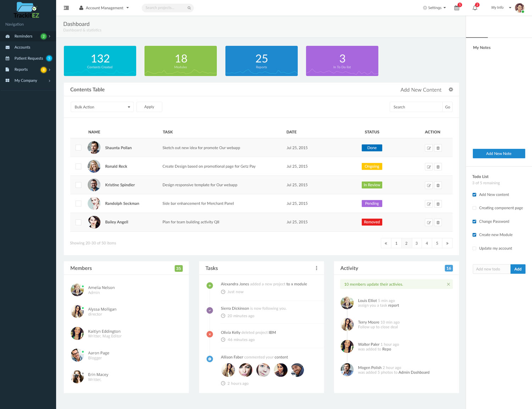Delete Bailey Angell's row
This screenshot has height=409, width=532.
tap(438, 223)
